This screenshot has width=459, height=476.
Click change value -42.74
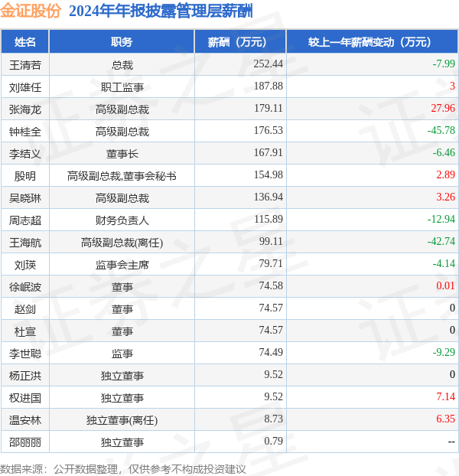pos(441,241)
